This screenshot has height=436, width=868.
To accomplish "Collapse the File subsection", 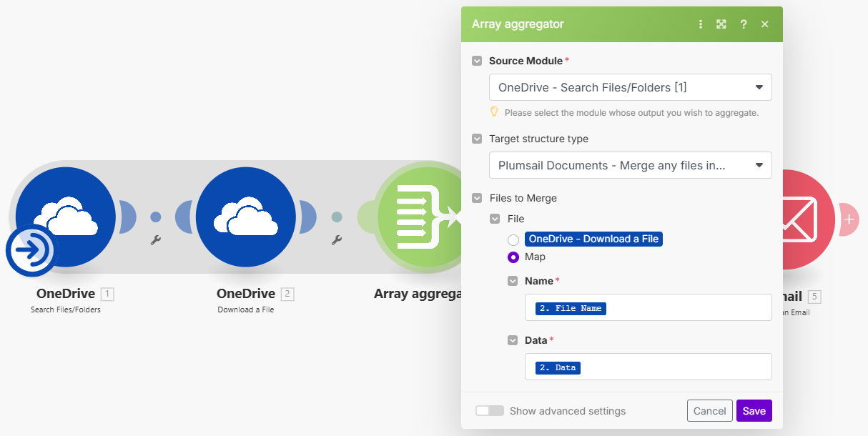I will [x=495, y=219].
